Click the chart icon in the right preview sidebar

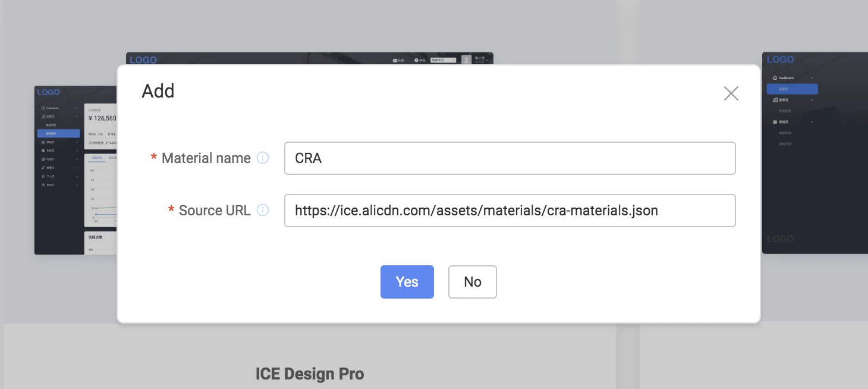[x=775, y=100]
